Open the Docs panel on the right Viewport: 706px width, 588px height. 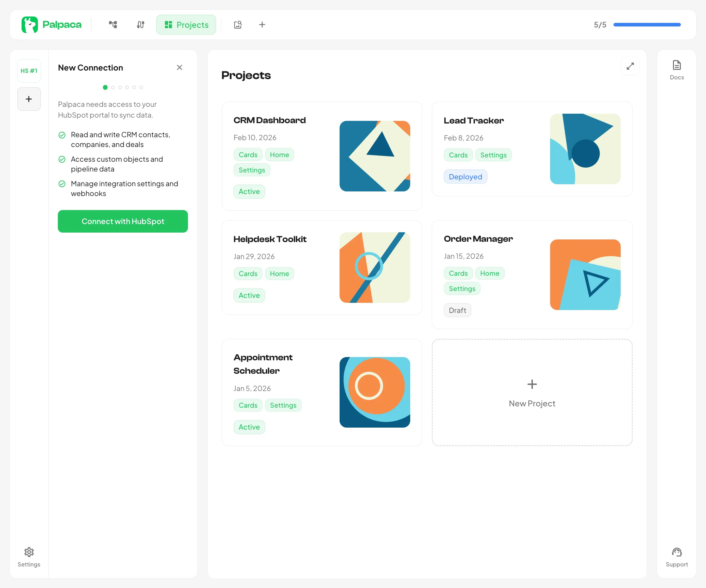tap(676, 69)
